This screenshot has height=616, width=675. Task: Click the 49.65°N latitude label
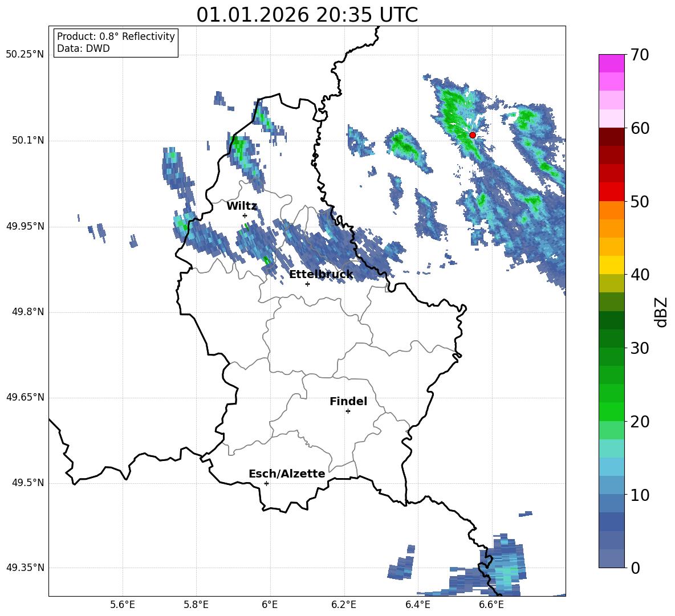click(x=25, y=397)
